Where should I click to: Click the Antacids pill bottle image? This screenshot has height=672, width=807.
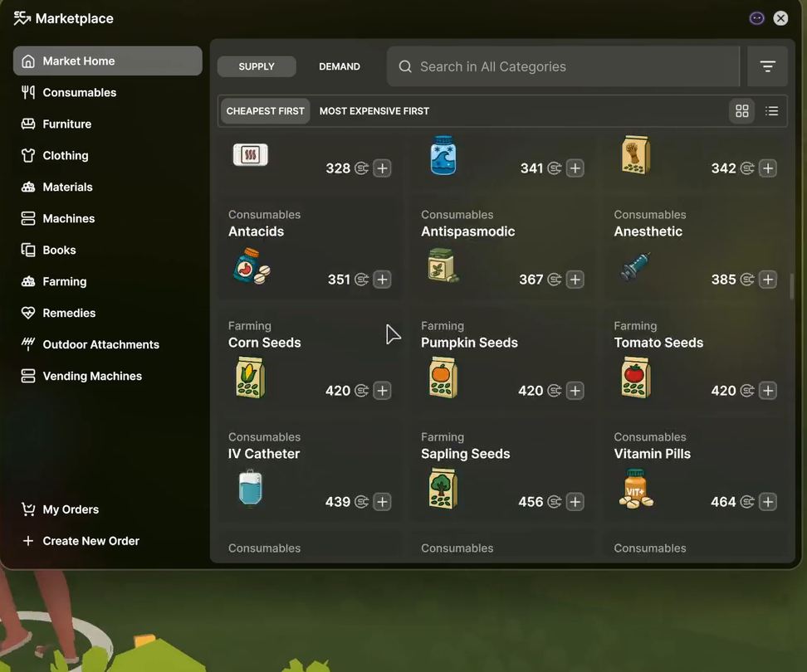point(252,266)
